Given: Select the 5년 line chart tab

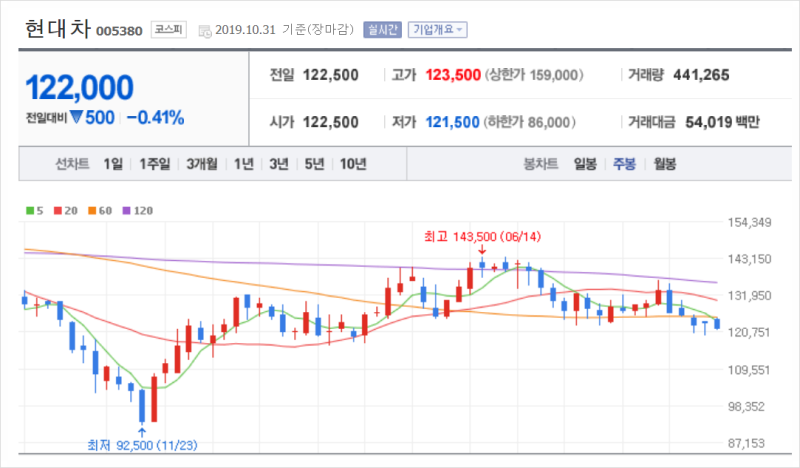Looking at the screenshot, I should point(314,164).
